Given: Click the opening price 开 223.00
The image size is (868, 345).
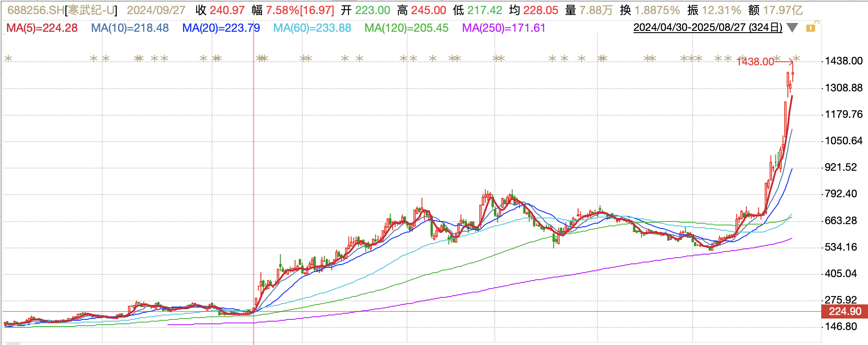Looking at the screenshot, I should (x=366, y=10).
